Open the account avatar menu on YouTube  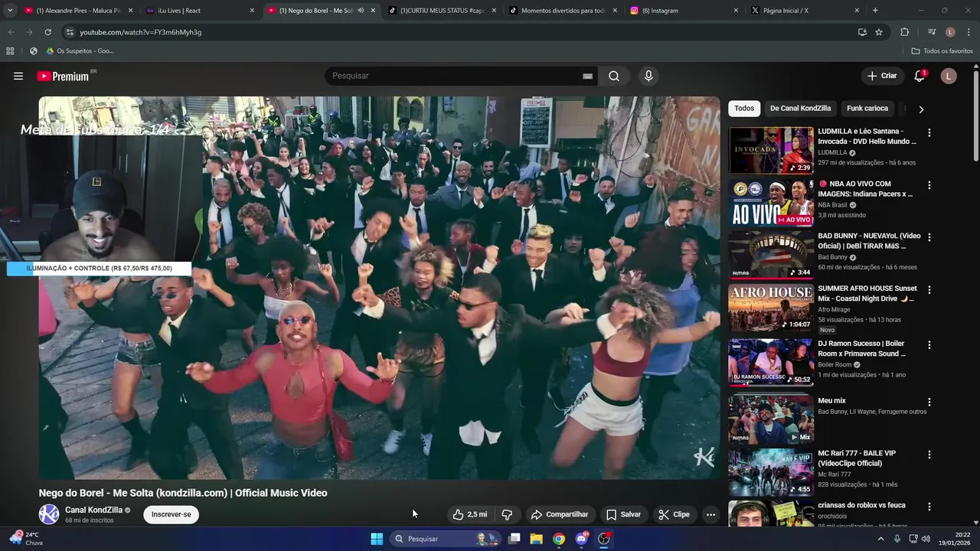[949, 76]
